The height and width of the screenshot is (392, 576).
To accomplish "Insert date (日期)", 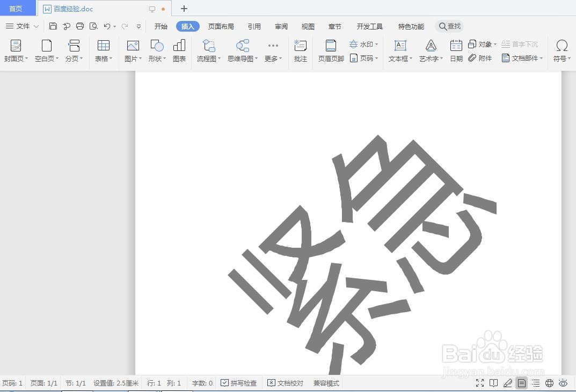I will click(x=456, y=50).
